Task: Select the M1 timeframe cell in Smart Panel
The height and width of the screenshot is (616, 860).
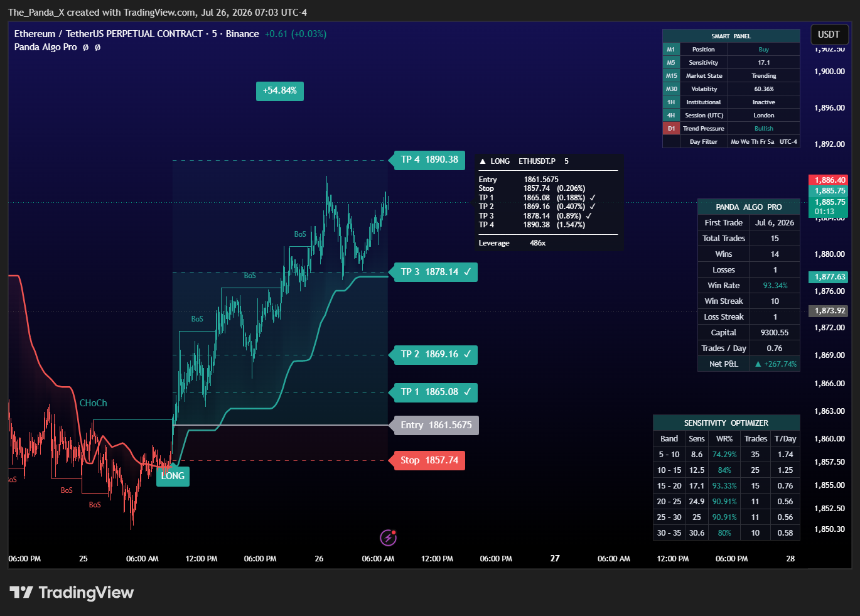Action: click(x=671, y=50)
